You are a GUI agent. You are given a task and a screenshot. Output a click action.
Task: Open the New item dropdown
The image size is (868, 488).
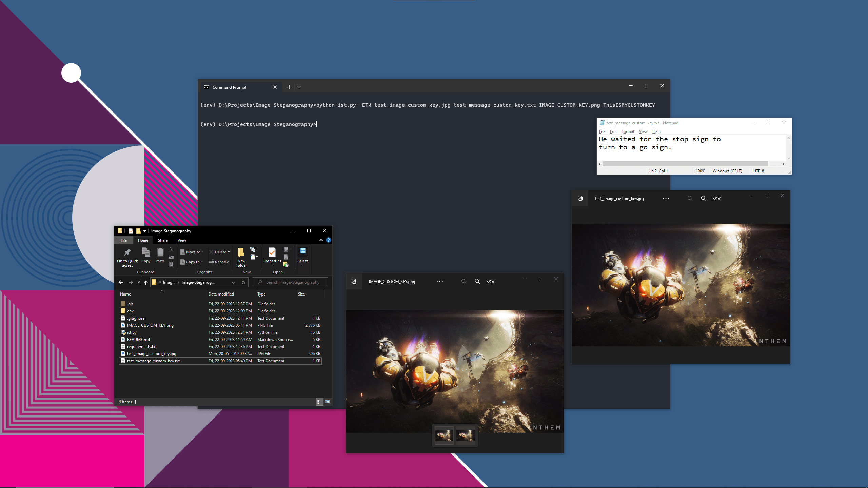tap(254, 249)
